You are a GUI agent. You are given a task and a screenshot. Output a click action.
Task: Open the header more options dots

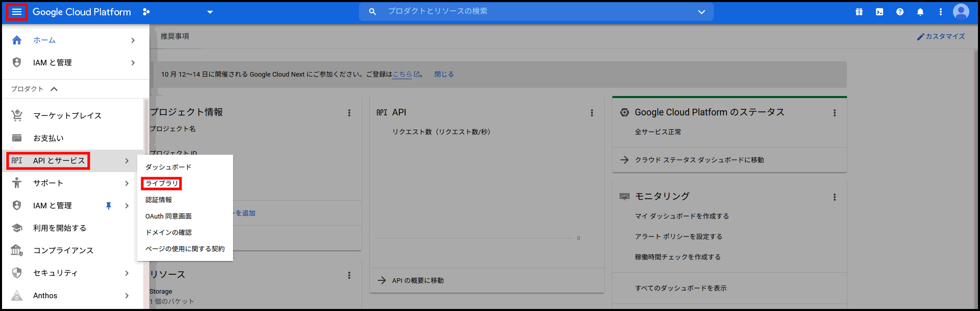(x=941, y=12)
